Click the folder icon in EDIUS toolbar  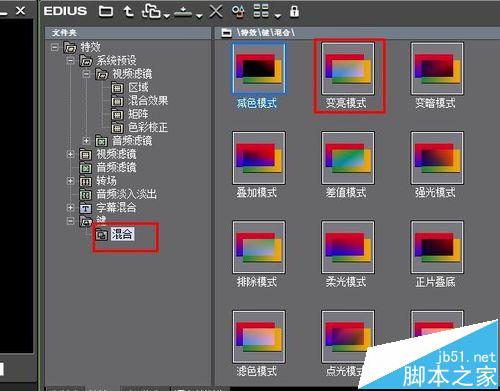[x=106, y=11]
